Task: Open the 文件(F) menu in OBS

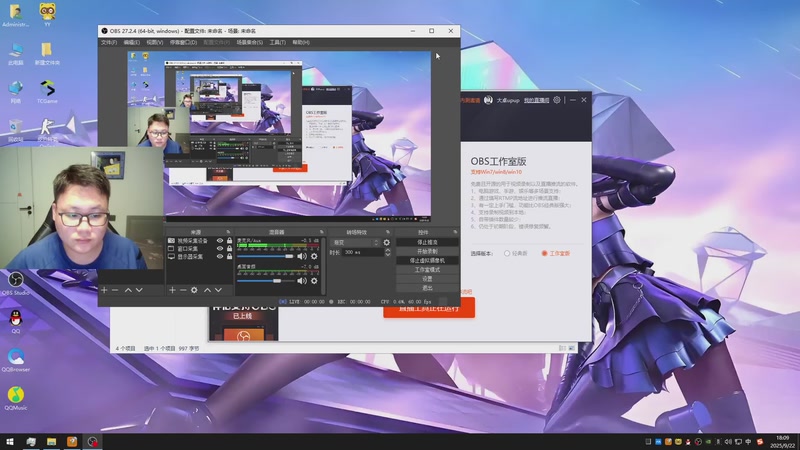Action: point(109,42)
